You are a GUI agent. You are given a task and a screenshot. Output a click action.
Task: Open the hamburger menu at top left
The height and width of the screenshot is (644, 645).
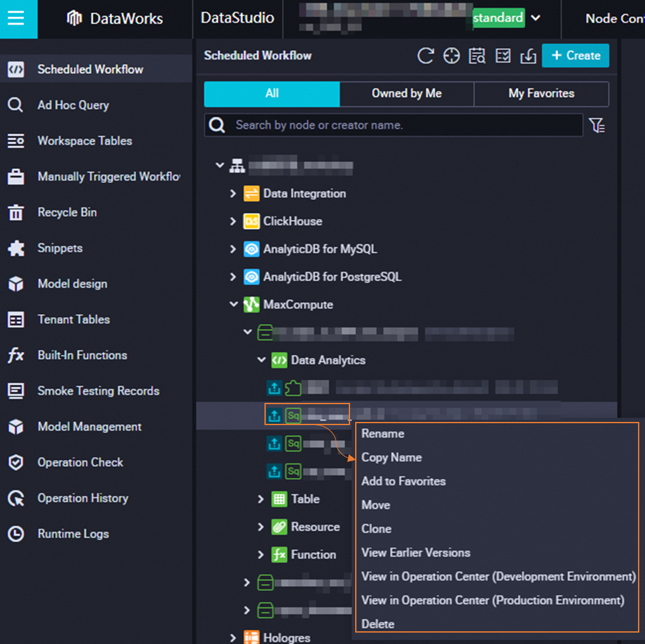(x=16, y=18)
